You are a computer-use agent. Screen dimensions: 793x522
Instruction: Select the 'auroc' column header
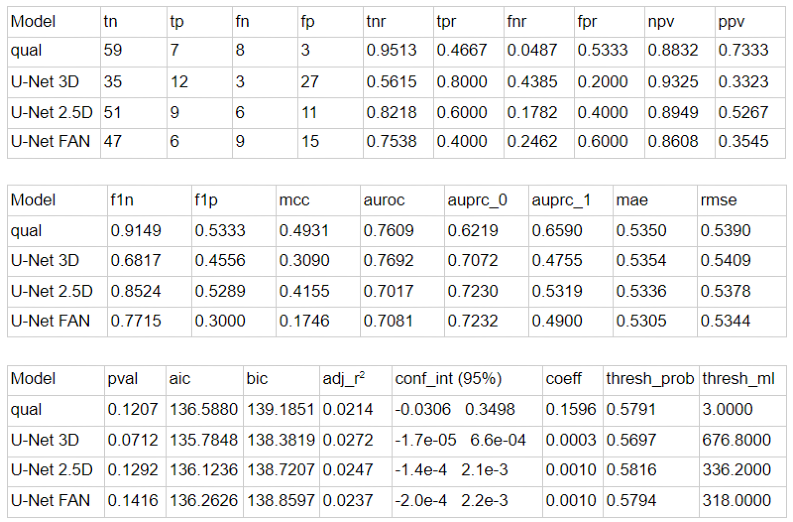(x=380, y=200)
